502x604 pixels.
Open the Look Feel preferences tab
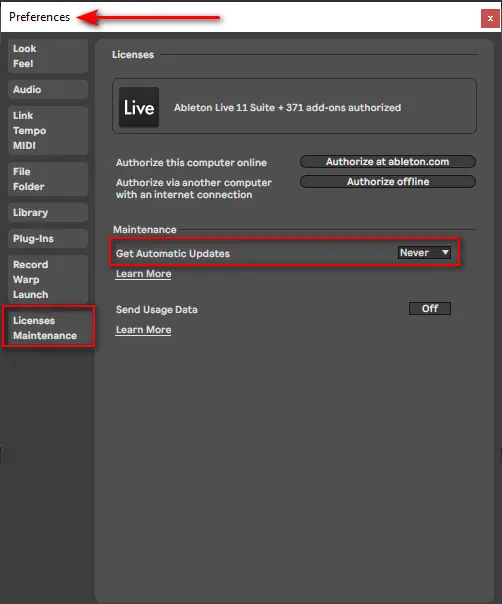point(48,56)
